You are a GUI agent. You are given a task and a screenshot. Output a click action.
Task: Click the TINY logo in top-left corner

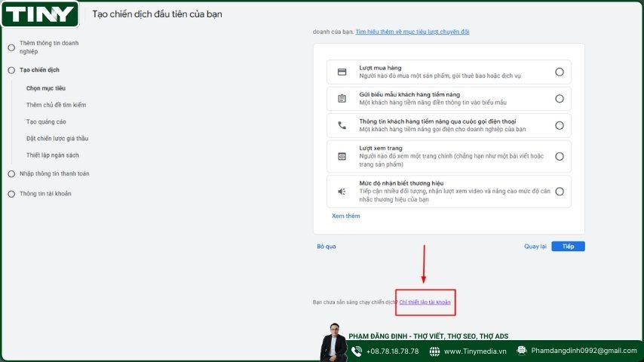[41, 14]
